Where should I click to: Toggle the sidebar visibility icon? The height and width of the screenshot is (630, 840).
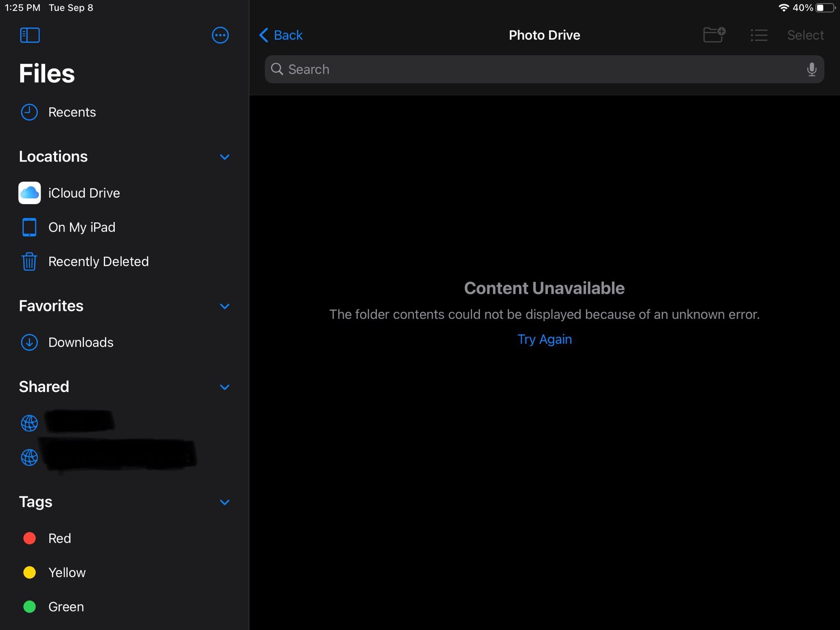click(30, 35)
